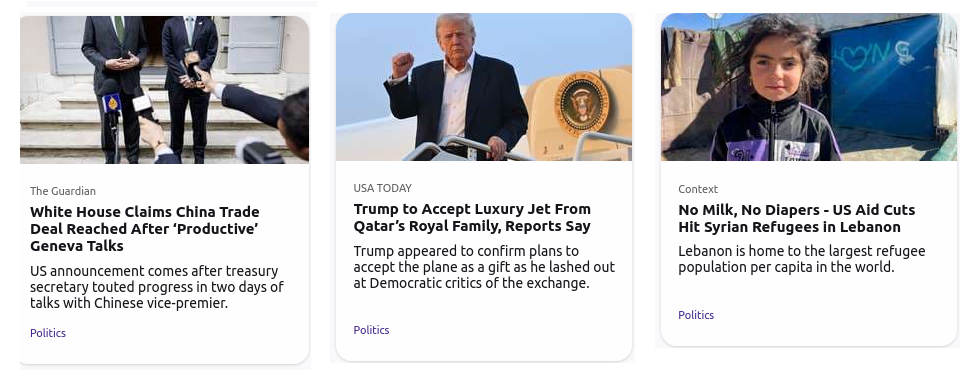Image resolution: width=976 pixels, height=388 pixels.
Task: Open summary about treasury secretary touted progress
Action: coord(157,287)
